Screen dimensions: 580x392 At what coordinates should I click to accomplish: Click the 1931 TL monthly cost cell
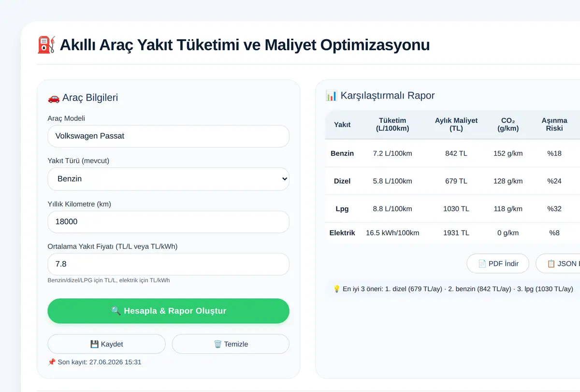[x=456, y=233]
